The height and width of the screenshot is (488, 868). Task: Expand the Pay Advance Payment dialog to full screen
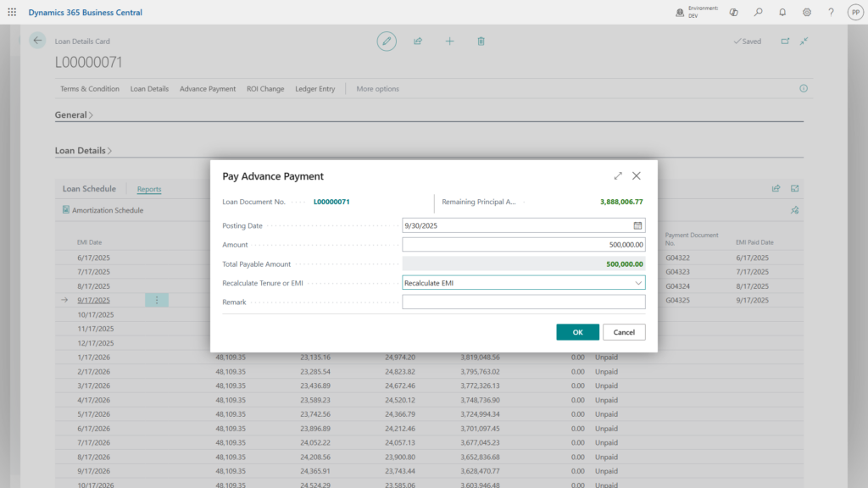[x=618, y=175]
